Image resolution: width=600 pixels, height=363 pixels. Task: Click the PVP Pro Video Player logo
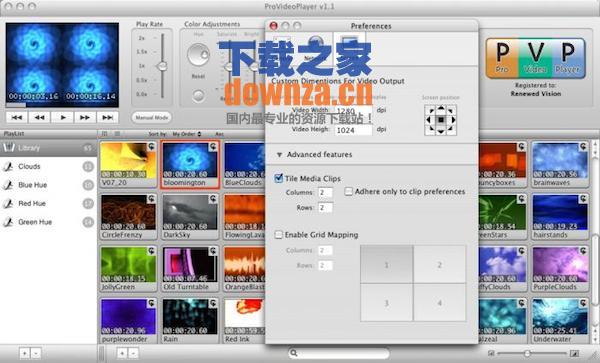(535, 58)
